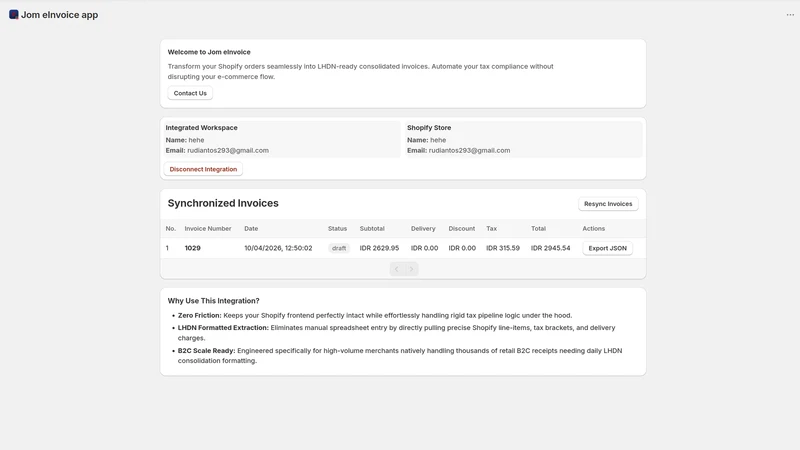
Task: Click the Tax column header
Action: point(491,229)
